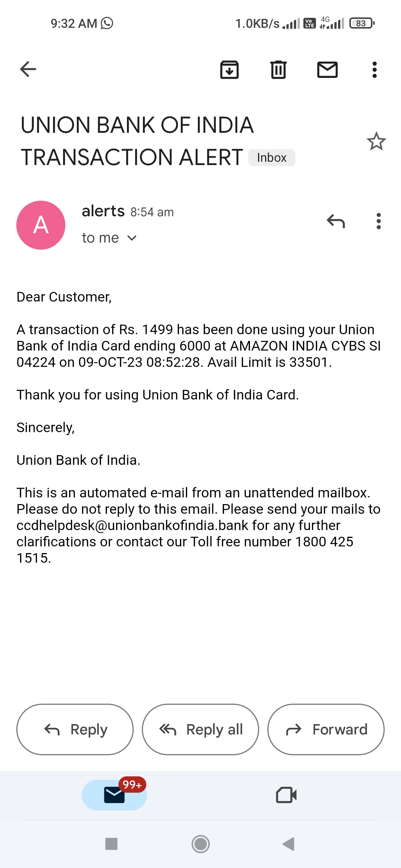This screenshot has width=401, height=868.
Task: Open the message options three-dot menu
Action: [379, 221]
